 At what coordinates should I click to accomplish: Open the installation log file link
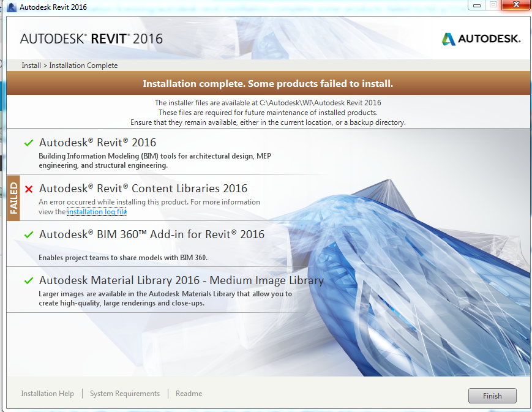coord(97,212)
